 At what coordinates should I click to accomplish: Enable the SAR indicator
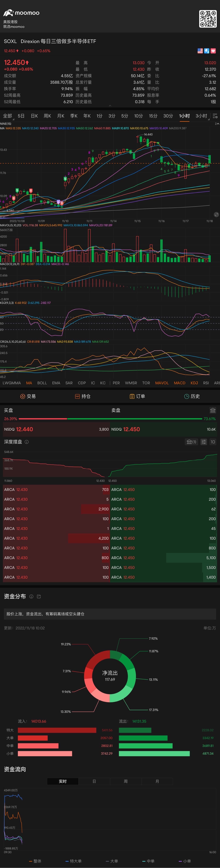[69, 383]
